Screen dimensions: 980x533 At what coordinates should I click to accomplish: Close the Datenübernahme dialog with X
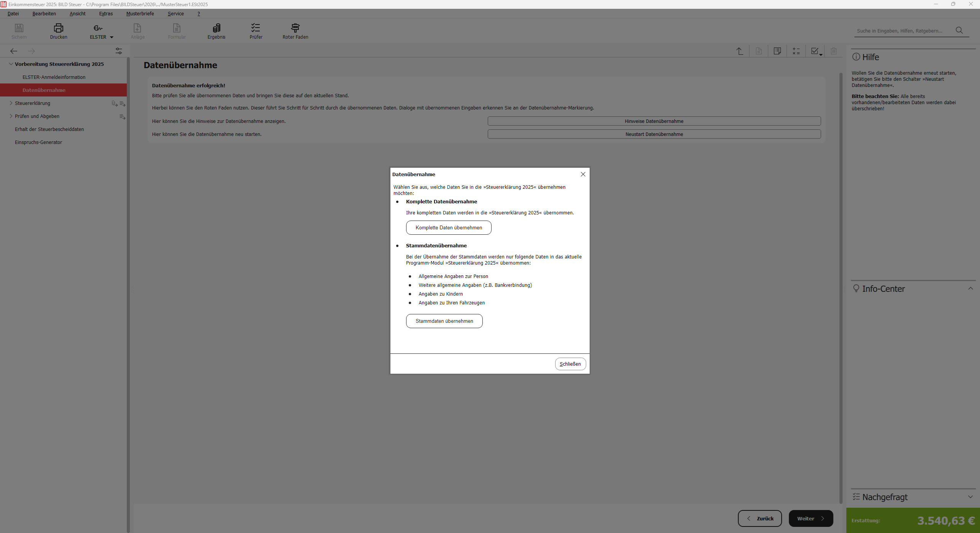click(x=583, y=174)
